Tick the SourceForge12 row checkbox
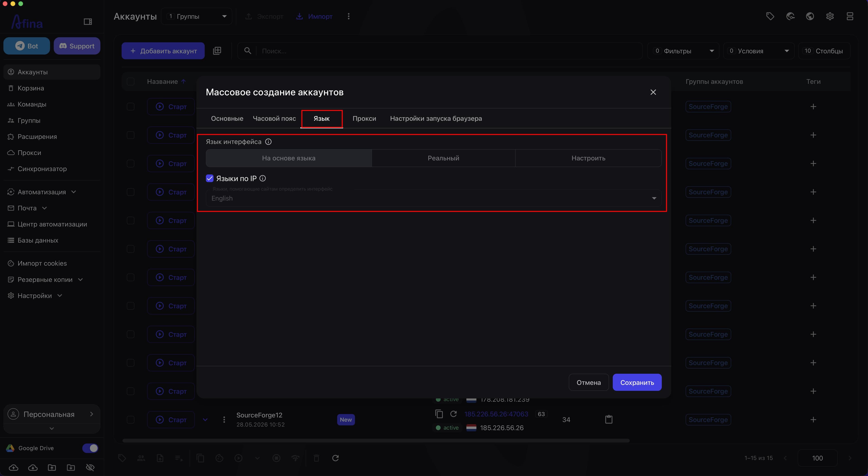Image resolution: width=868 pixels, height=476 pixels. 130,420
